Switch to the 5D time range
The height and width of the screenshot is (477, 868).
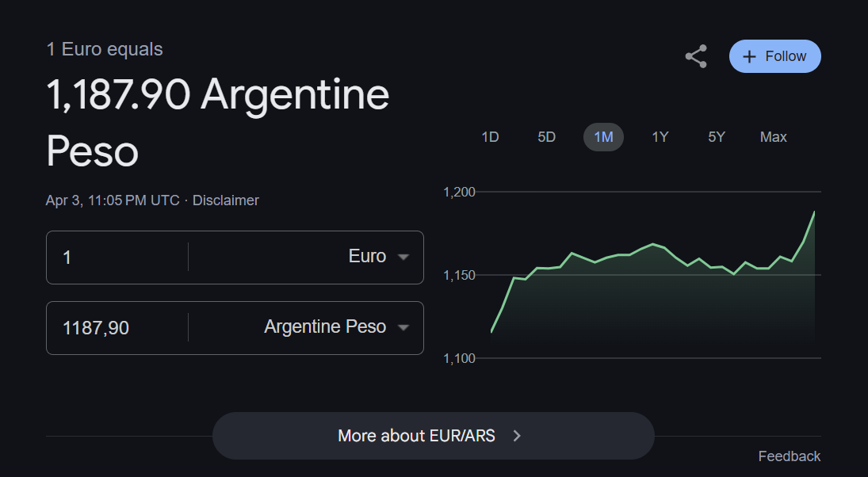(x=546, y=137)
